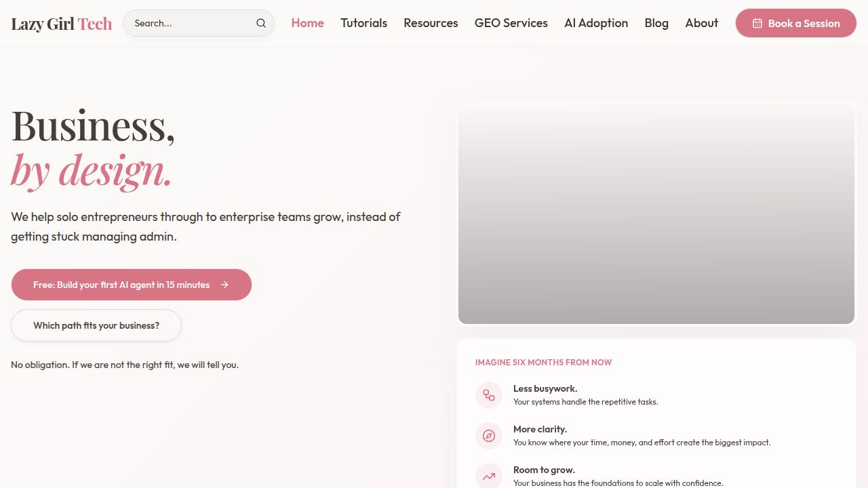Go to the Home nav item
868x488 pixels.
(x=308, y=23)
